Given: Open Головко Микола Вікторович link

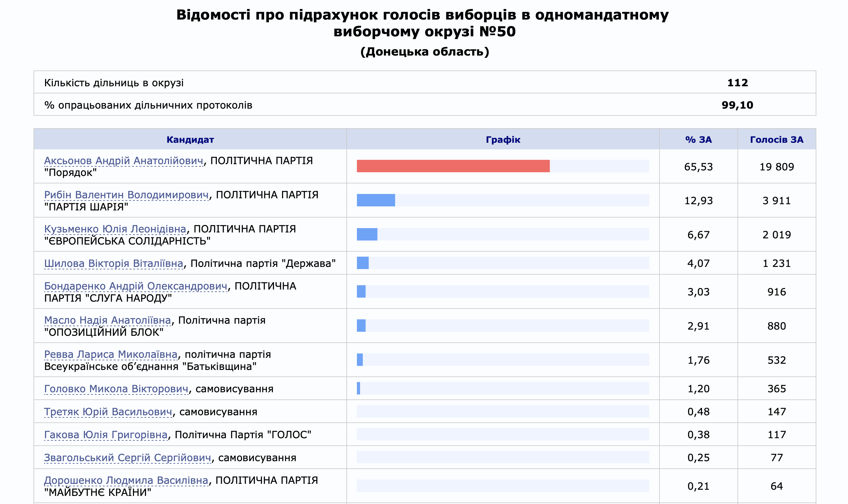Looking at the screenshot, I should click(x=116, y=389).
